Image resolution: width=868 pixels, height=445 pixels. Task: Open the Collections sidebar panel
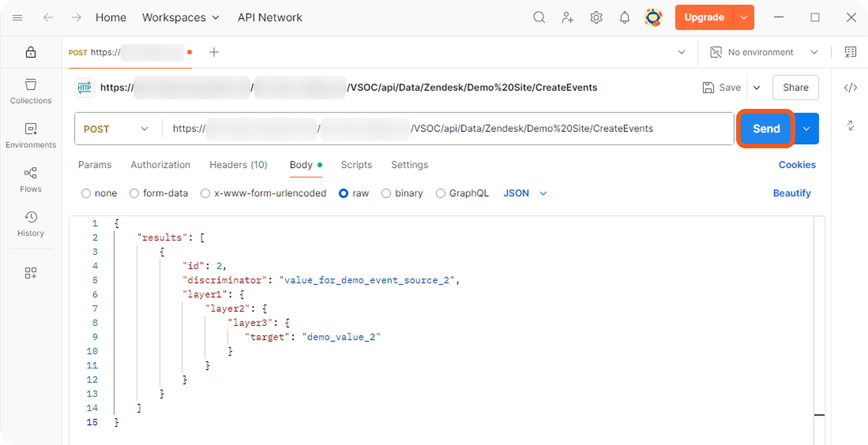(31, 91)
